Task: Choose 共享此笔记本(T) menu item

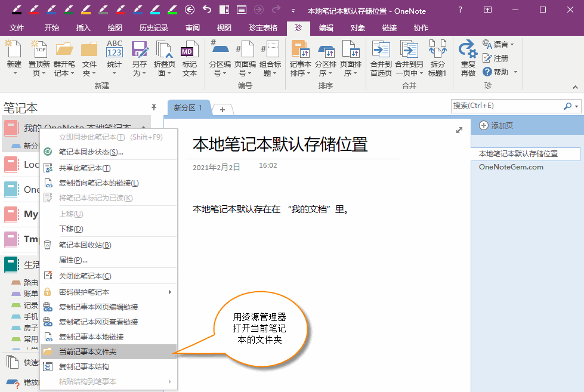Action: (x=109, y=168)
